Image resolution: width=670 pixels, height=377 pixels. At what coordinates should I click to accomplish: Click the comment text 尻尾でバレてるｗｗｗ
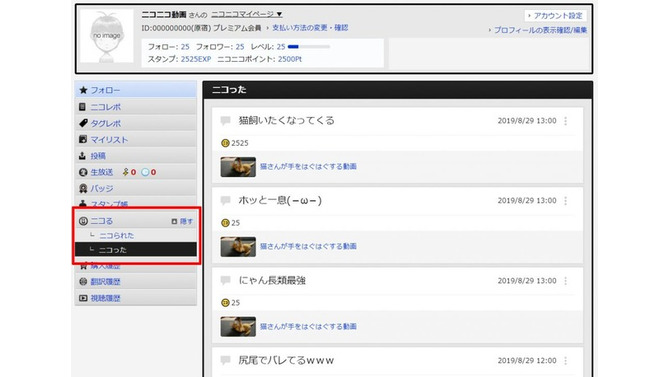click(x=286, y=360)
